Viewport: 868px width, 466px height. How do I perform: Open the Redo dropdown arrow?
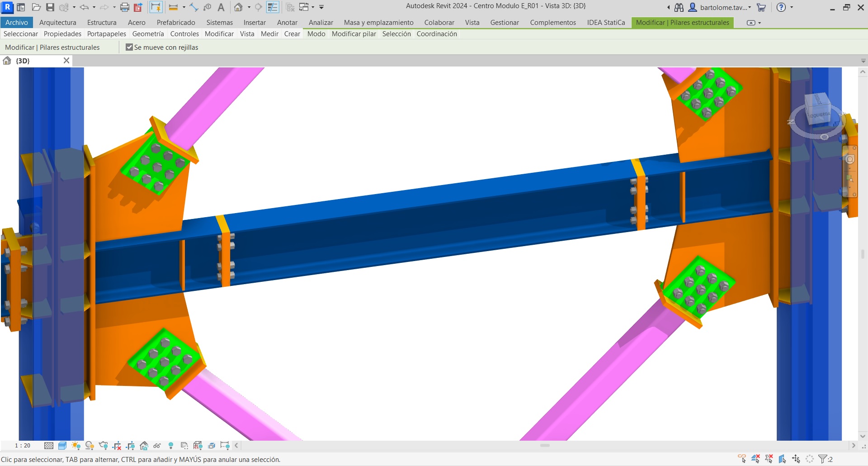tap(114, 7)
